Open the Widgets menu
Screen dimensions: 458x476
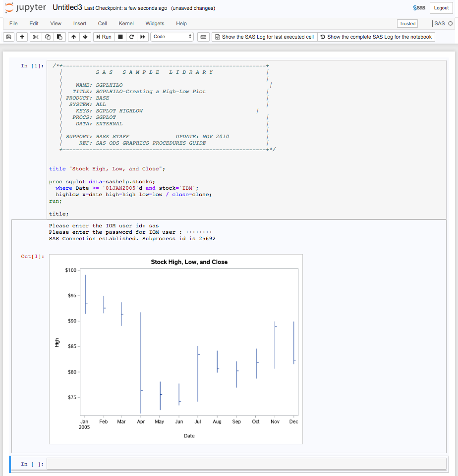click(x=155, y=23)
